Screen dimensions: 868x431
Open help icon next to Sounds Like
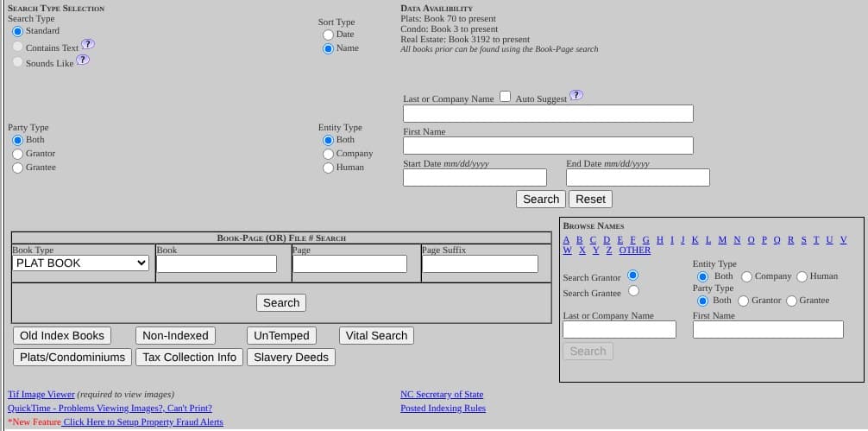pyautogui.click(x=83, y=60)
